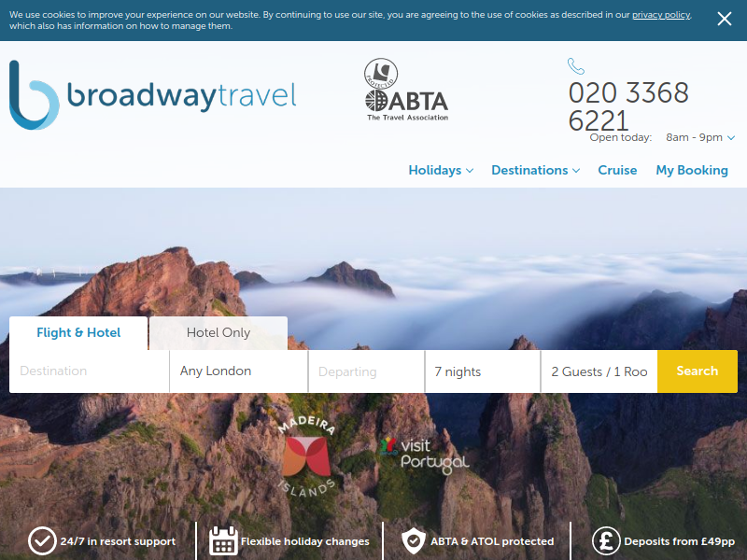747x560 pixels.
Task: Click the pound sign deposits icon
Action: [606, 541]
